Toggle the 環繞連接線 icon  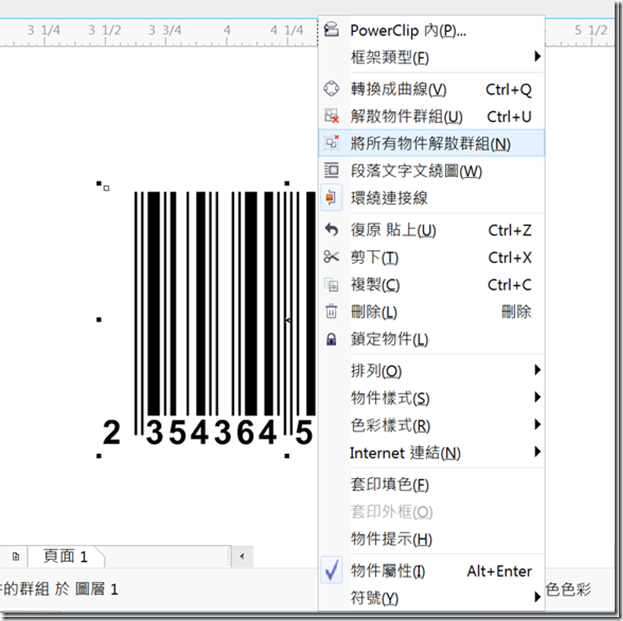(331, 197)
